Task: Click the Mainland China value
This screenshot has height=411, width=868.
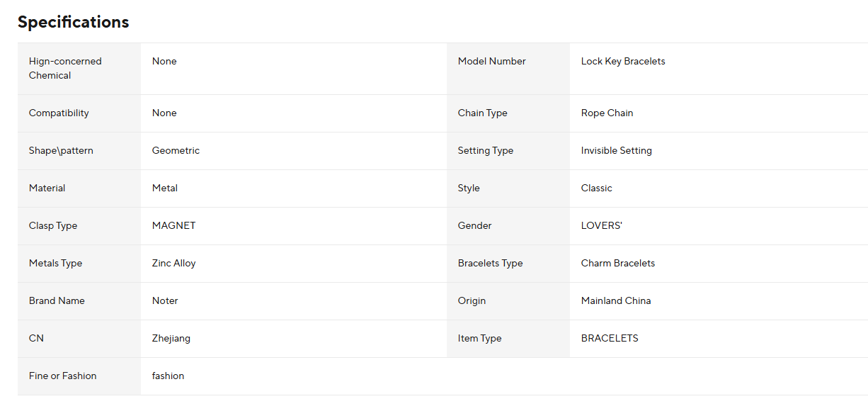Action: tap(616, 301)
